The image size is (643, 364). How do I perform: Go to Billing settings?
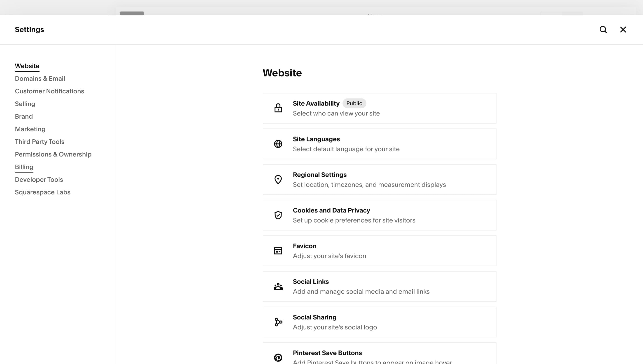24,167
